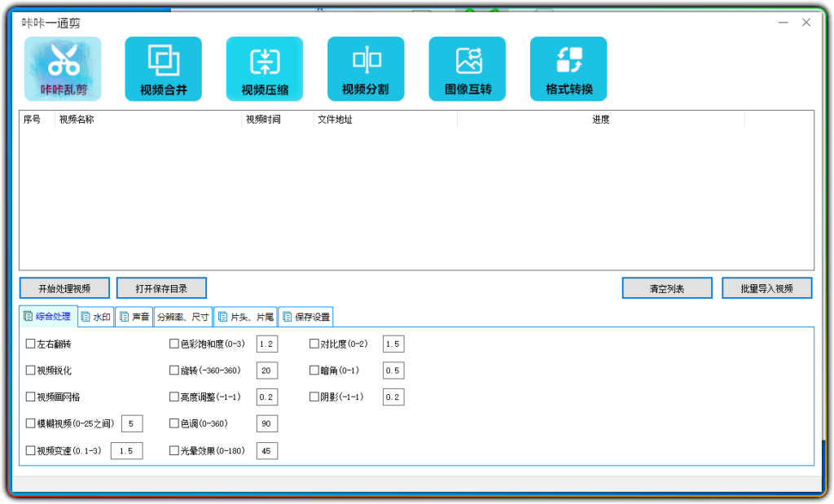Viewport: 834px width, 504px height.
Task: Enable 视频锐化 video sharpening
Action: (x=31, y=370)
